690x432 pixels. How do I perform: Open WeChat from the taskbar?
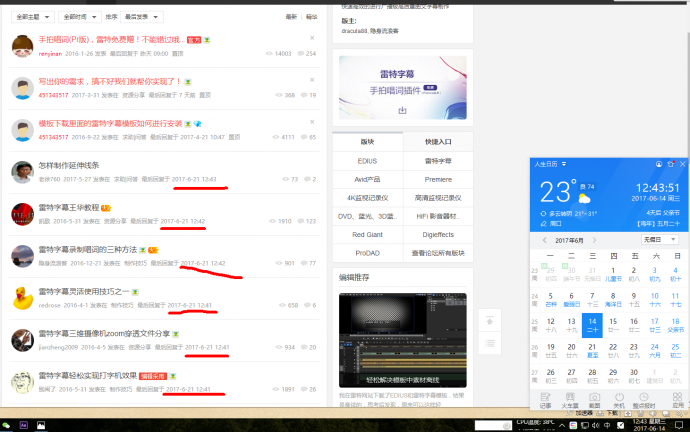tap(6, 425)
